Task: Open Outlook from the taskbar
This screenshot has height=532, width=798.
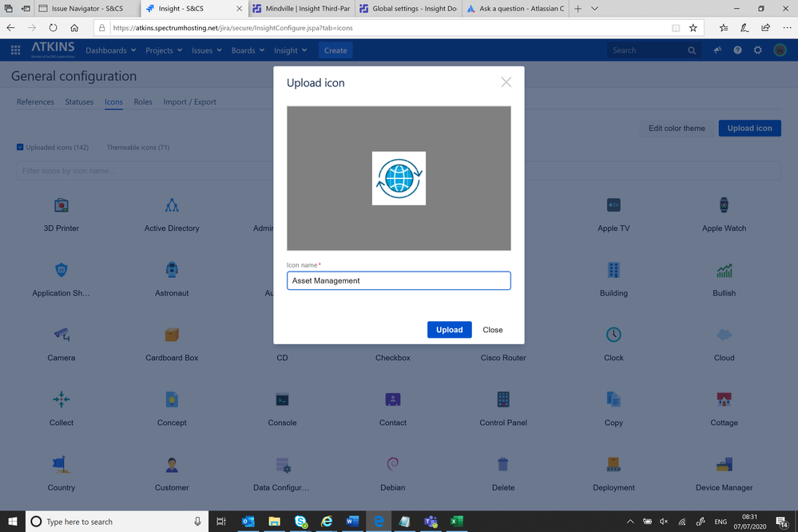Action: [248, 522]
